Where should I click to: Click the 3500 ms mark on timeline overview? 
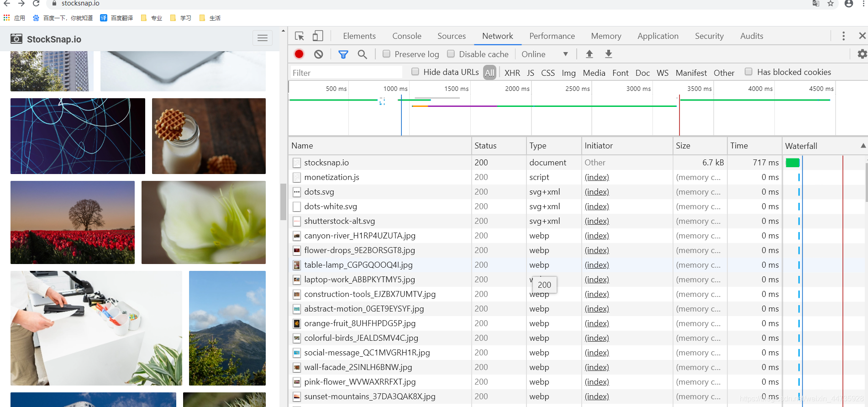point(700,89)
